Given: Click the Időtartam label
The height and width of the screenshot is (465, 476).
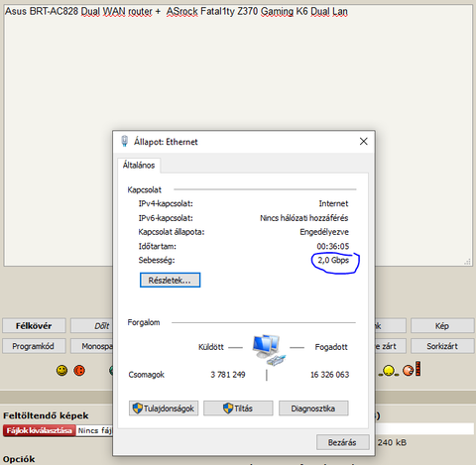Looking at the screenshot, I should coord(158,246).
